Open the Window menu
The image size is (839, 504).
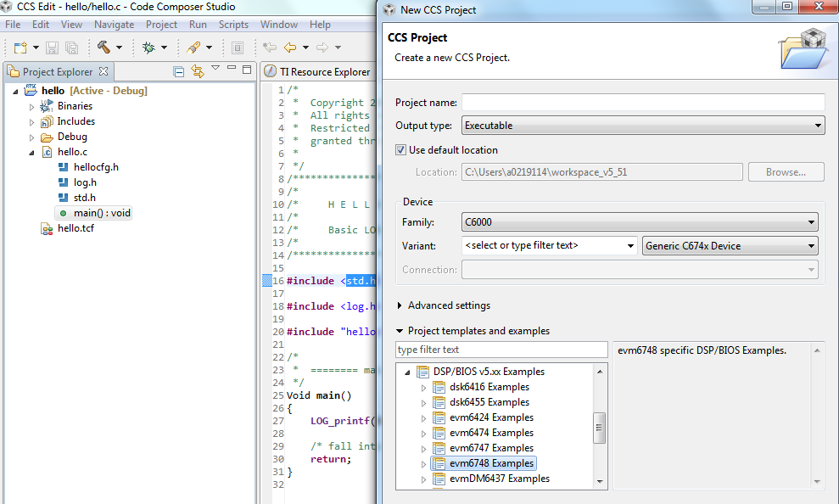coord(279,25)
